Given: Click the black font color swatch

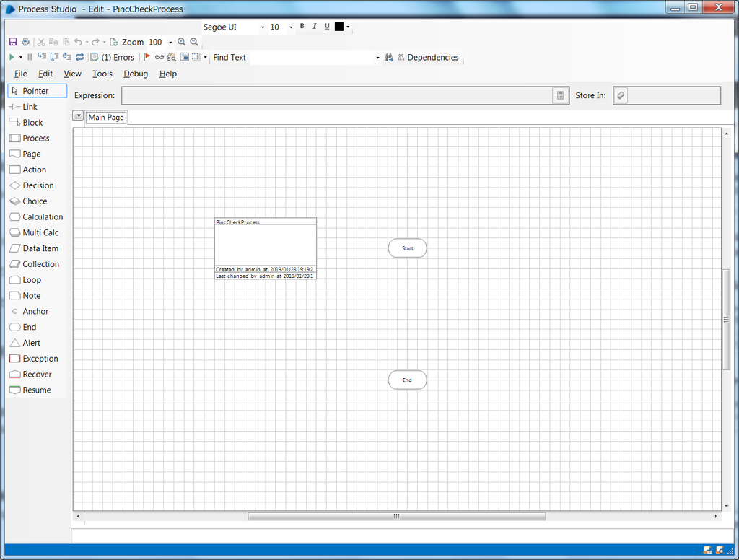Looking at the screenshot, I should pos(339,27).
